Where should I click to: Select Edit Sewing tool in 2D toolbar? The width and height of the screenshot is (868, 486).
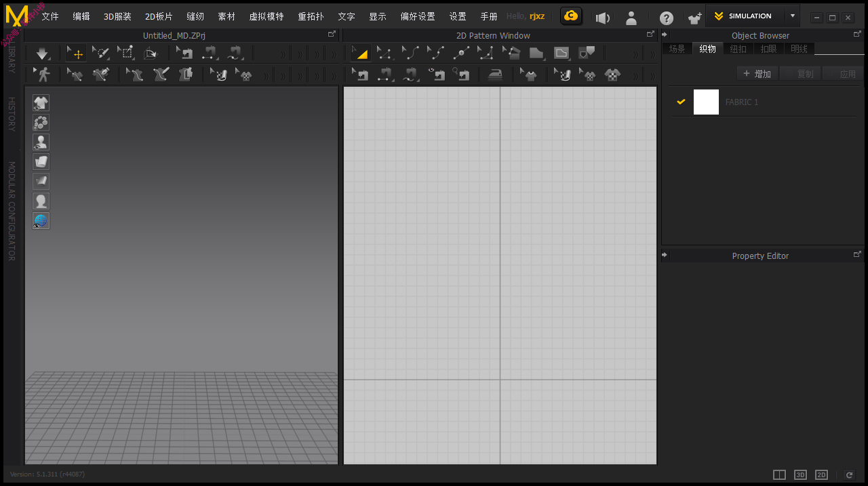coord(360,75)
